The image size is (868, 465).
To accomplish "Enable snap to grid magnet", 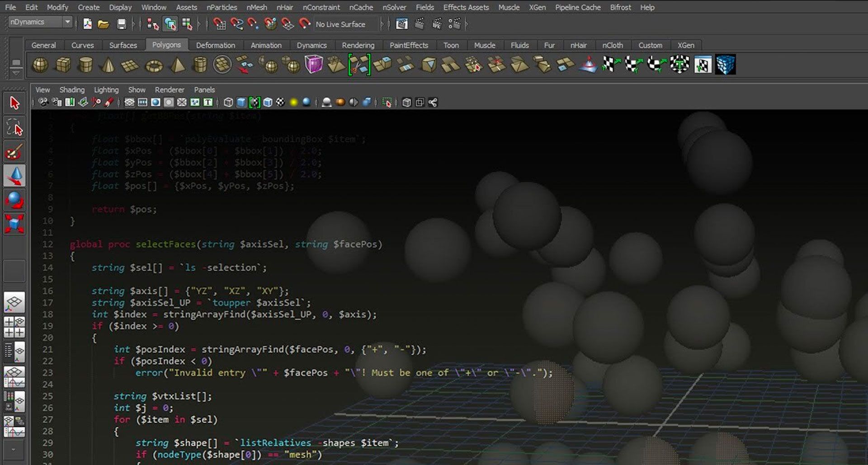I will pos(220,24).
